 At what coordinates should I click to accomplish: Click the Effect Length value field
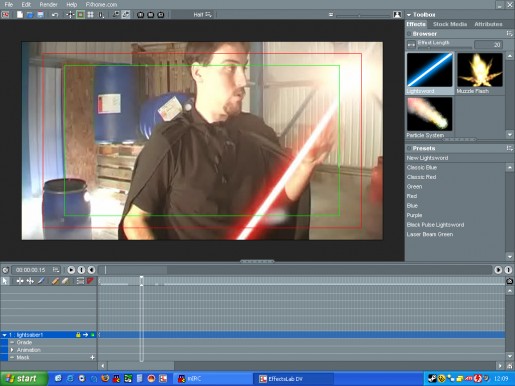tap(488, 45)
